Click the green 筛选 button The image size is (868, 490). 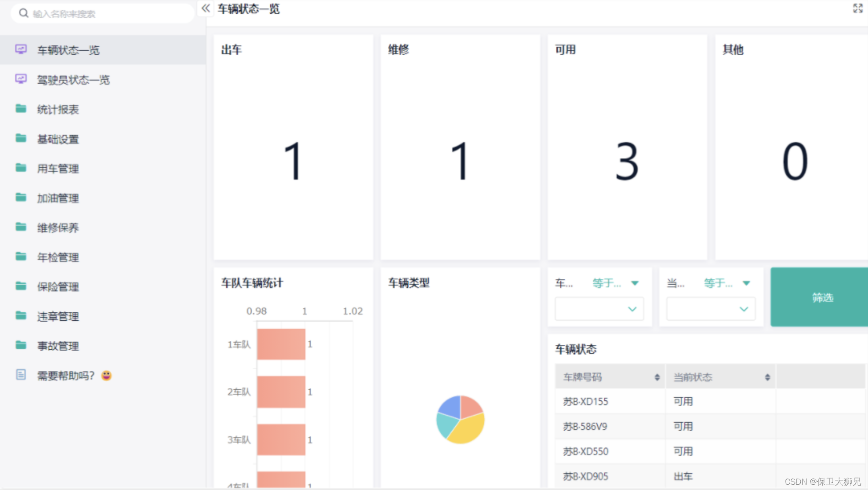click(822, 297)
